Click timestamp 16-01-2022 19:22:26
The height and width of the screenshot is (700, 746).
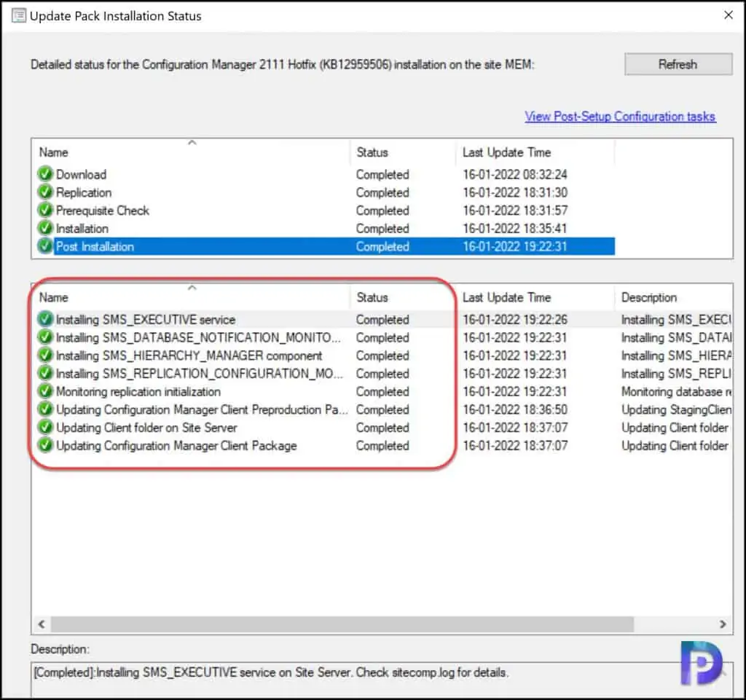pyautogui.click(x=515, y=320)
